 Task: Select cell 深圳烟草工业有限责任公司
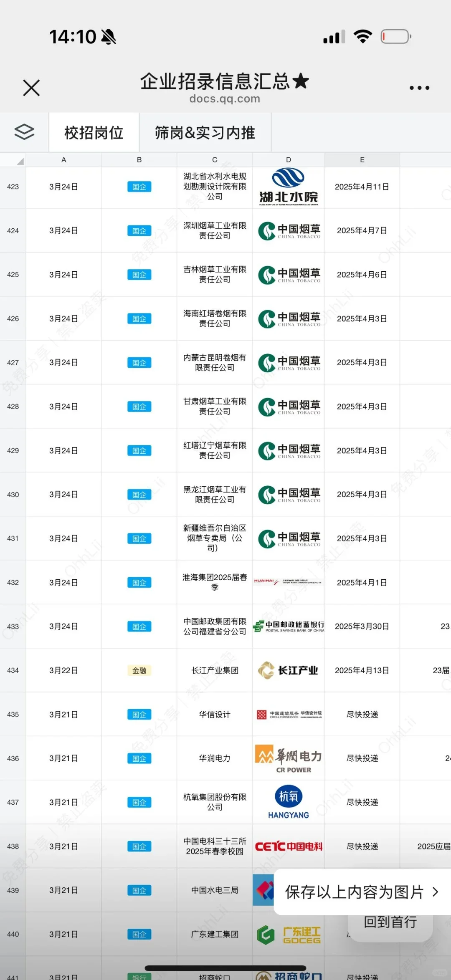(215, 231)
